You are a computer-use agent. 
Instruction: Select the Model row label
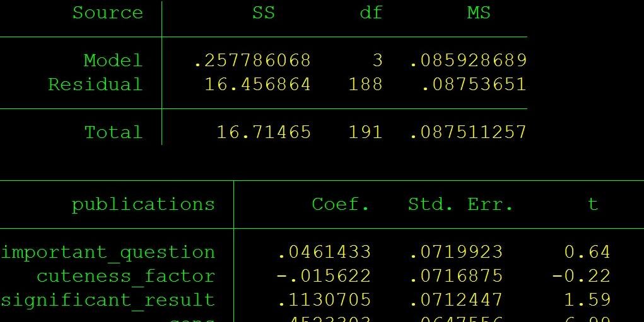click(114, 60)
